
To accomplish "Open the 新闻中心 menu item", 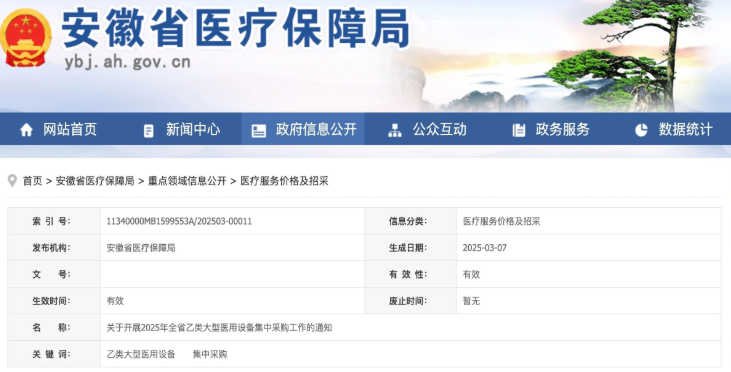I will (x=193, y=129).
